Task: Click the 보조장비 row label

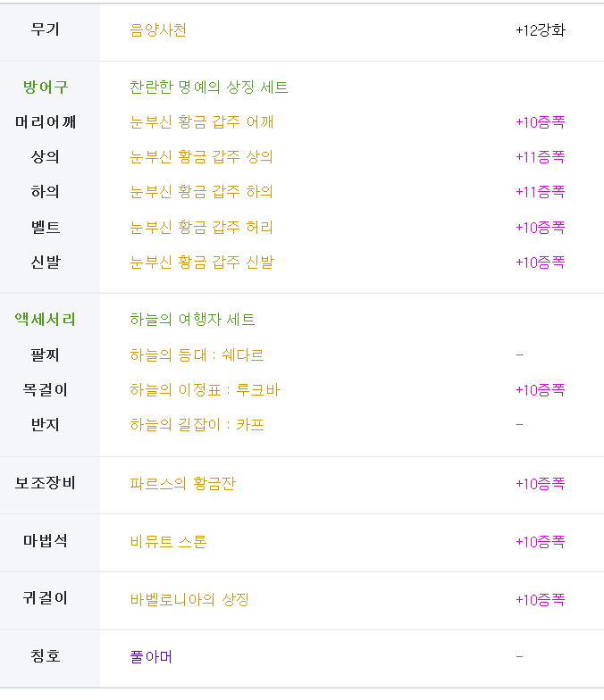Action: click(45, 483)
